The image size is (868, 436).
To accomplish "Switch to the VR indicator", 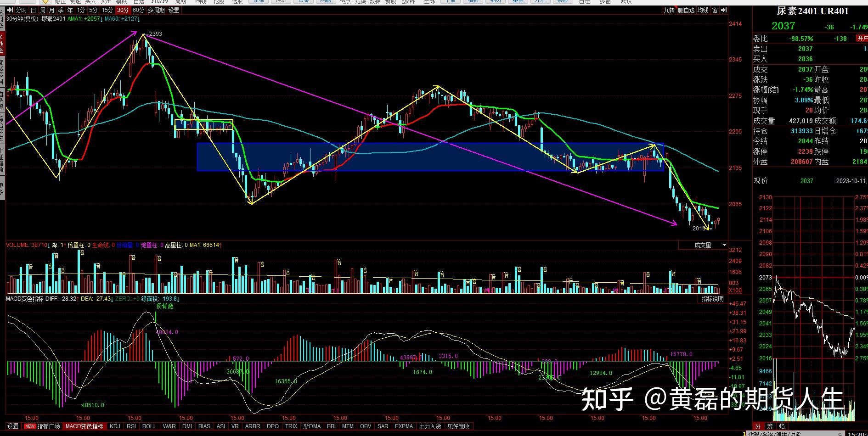I will pyautogui.click(x=235, y=426).
